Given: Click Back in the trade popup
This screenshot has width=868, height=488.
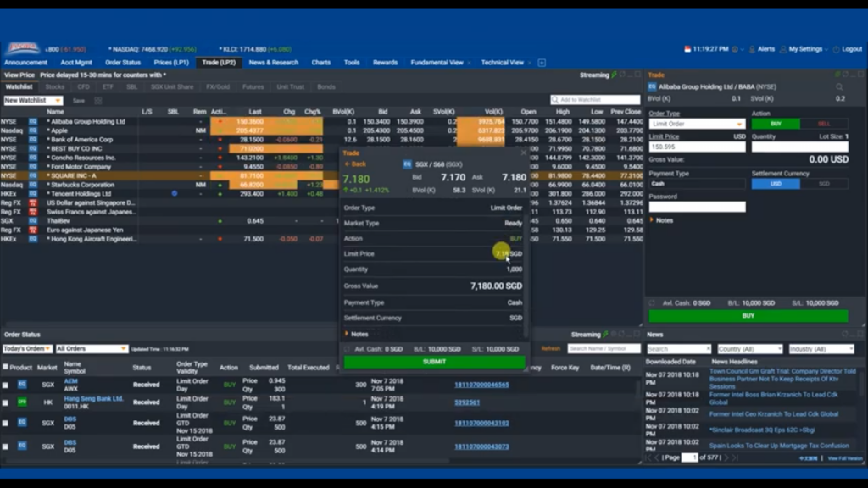Looking at the screenshot, I should (x=355, y=164).
